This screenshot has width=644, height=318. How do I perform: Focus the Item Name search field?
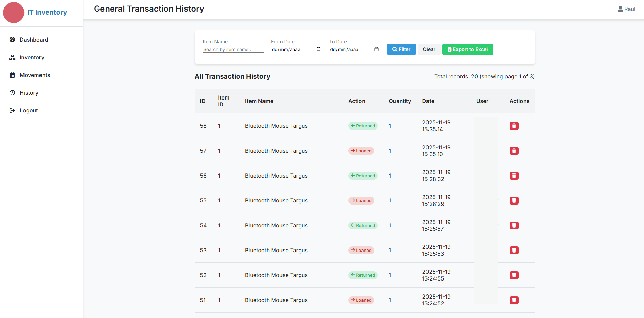234,49
